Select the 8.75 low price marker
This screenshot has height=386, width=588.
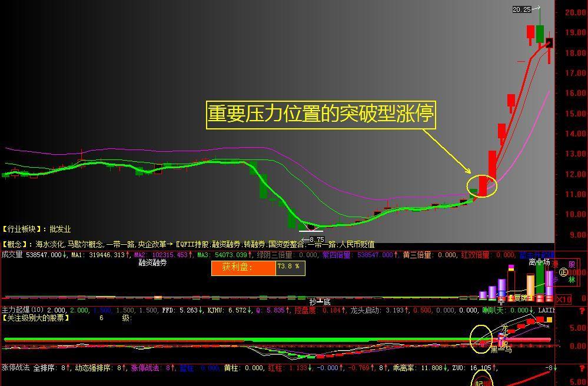pos(317,239)
